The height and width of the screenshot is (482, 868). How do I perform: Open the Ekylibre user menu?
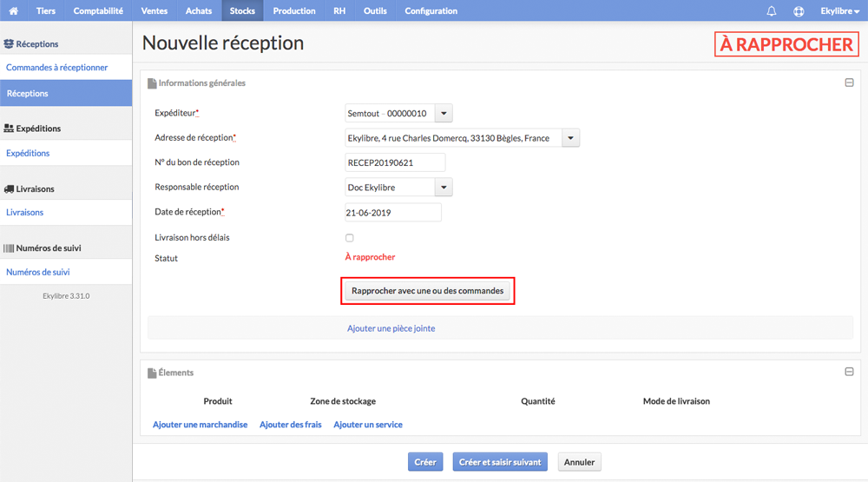tap(839, 10)
